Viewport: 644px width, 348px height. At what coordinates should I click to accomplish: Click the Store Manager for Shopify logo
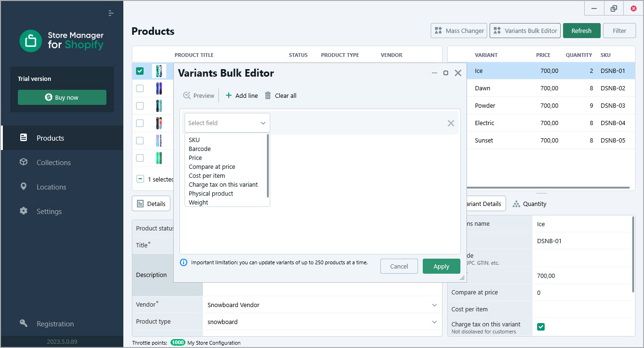(x=62, y=41)
